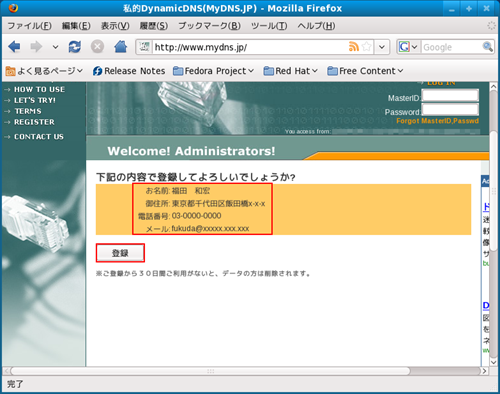
Task: Click the CONTACT US link
Action: click(39, 137)
